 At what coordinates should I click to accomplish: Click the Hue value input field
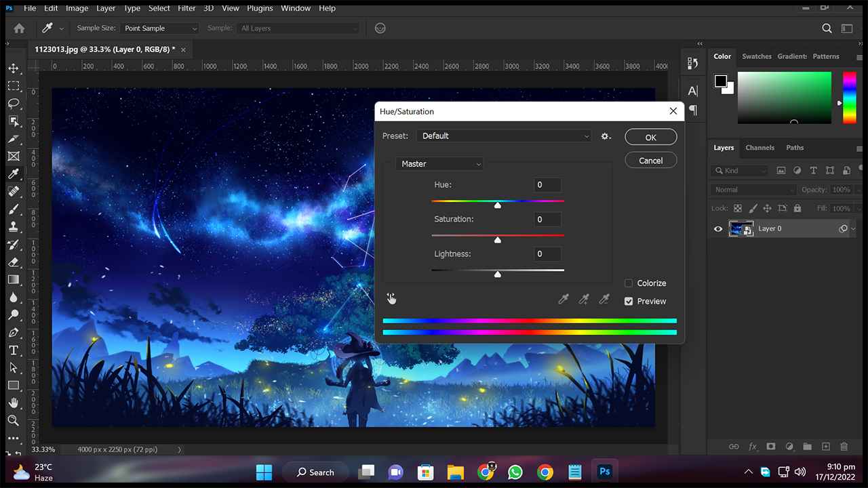[547, 185]
